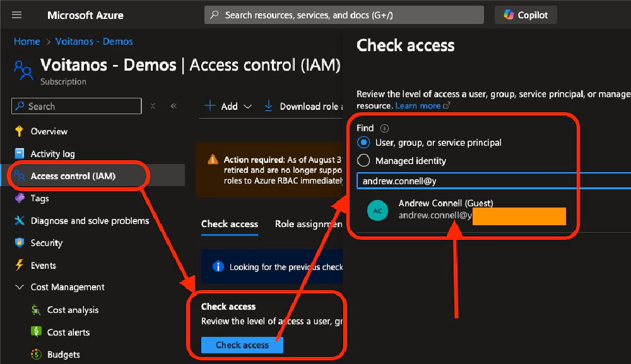Switch to Role assignments tab
This screenshot has width=631, height=364.
[x=309, y=224]
